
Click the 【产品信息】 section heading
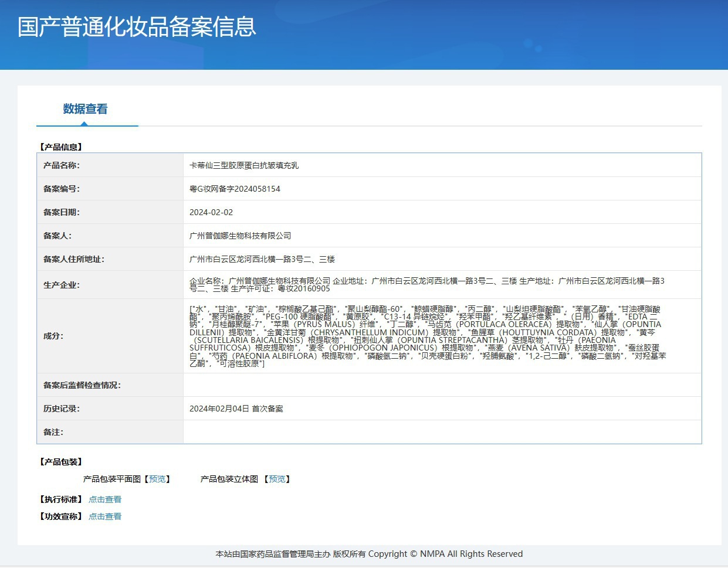point(61,147)
